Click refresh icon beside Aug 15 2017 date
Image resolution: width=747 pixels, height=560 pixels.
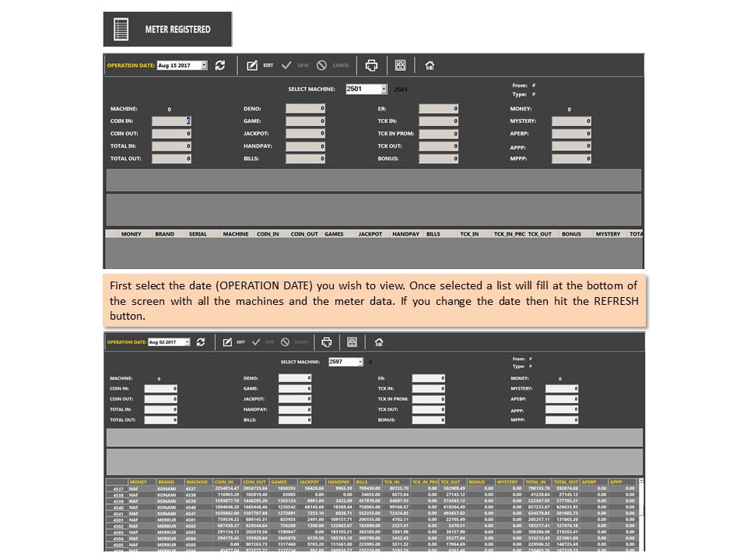pyautogui.click(x=220, y=65)
